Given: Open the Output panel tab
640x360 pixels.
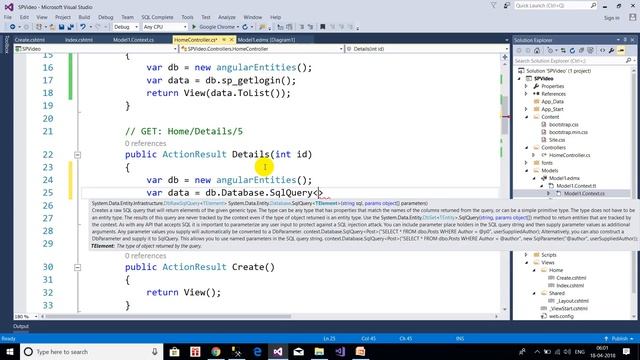Looking at the screenshot, I should pos(21,326).
